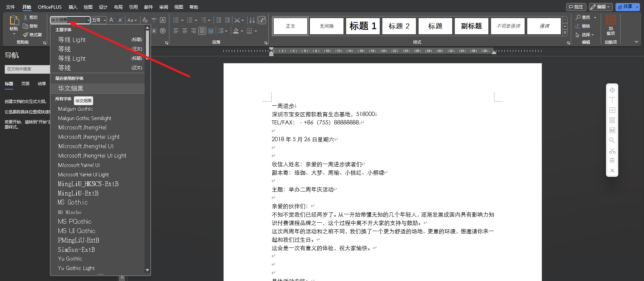Switch to the OfficePLUS tab
This screenshot has height=281, width=644.
click(50, 7)
